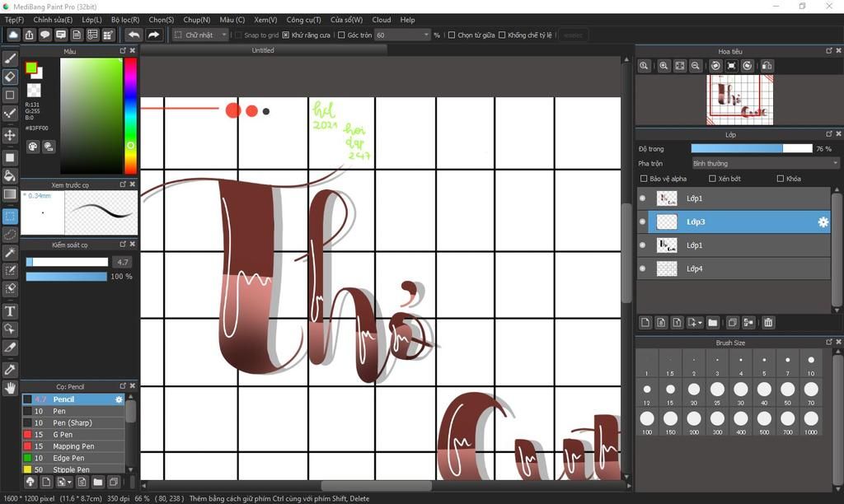Click the Undo arrow in the toolbar
Screen dimensions: 844x504
(134, 35)
